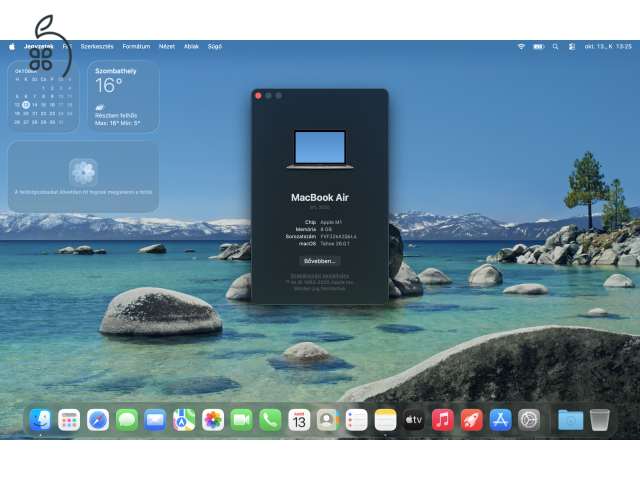Open the Formátum menu

point(136,47)
